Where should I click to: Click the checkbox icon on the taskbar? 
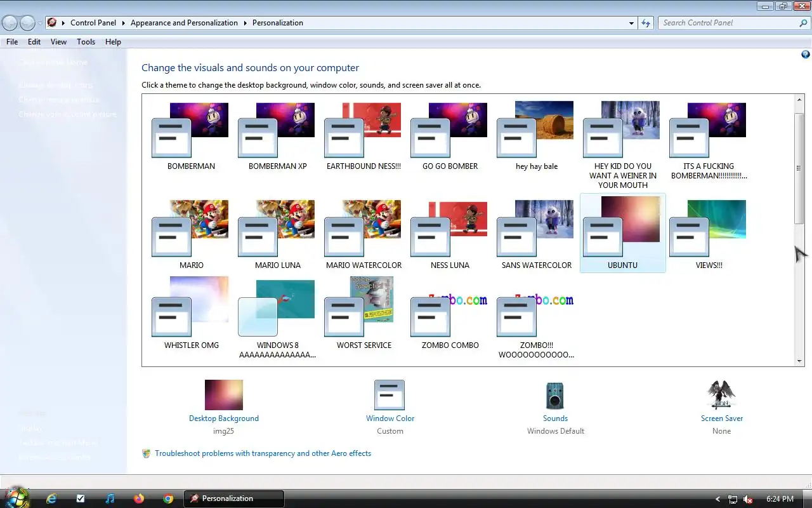[81, 498]
